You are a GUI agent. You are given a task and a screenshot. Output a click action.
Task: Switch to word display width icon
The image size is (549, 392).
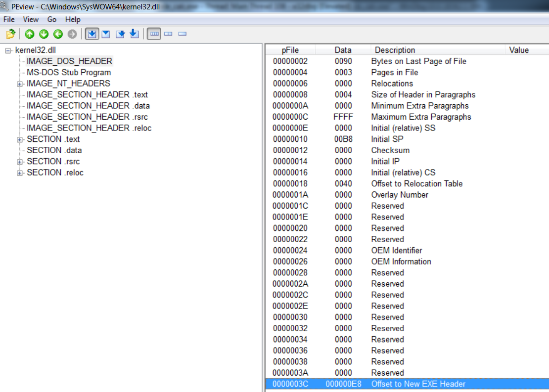pyautogui.click(x=168, y=34)
